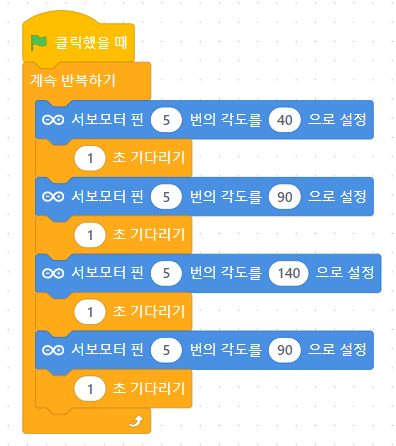Click the Arduino icon on the last servo block
396x446 pixels.
pos(53,350)
